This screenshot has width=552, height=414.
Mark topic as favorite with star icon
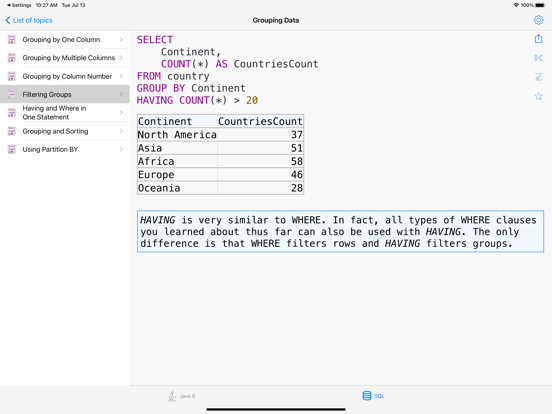pyautogui.click(x=538, y=96)
